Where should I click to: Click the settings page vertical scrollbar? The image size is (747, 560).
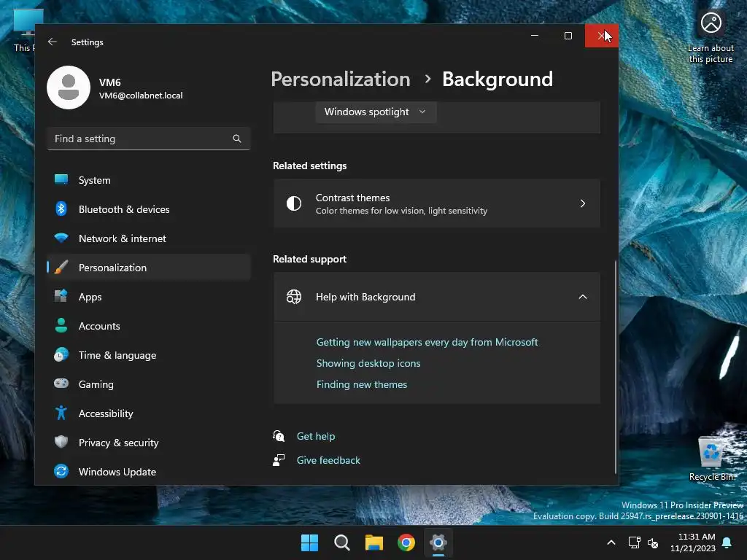(x=616, y=367)
